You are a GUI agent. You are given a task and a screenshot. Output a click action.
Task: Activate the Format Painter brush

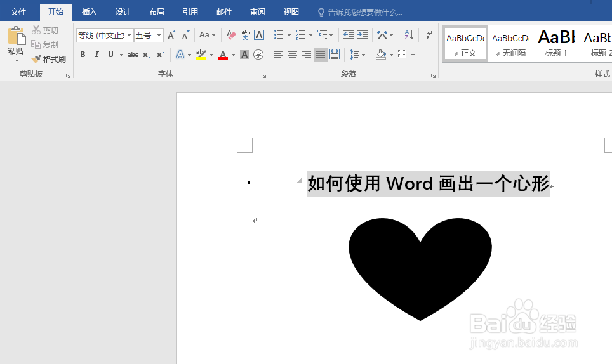click(49, 59)
